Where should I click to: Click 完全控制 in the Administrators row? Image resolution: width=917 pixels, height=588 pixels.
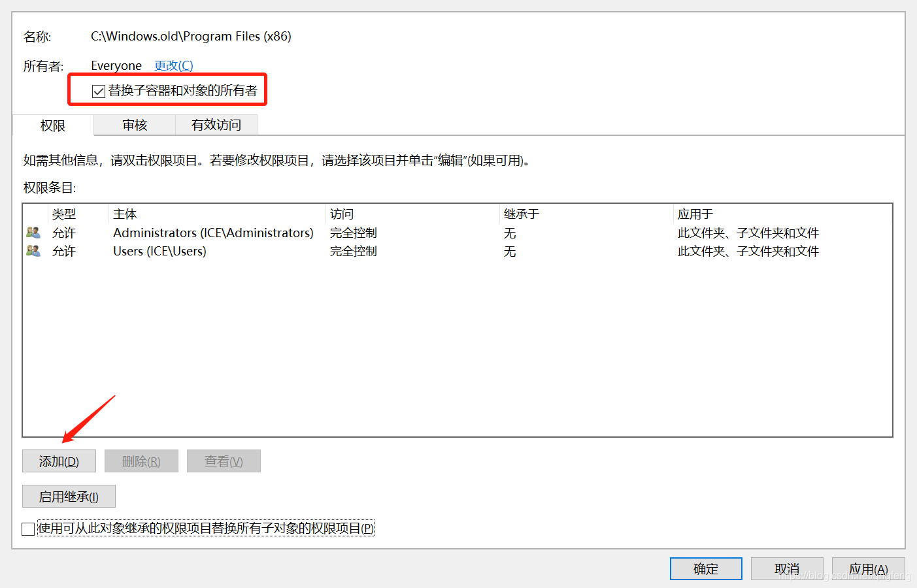pyautogui.click(x=354, y=233)
